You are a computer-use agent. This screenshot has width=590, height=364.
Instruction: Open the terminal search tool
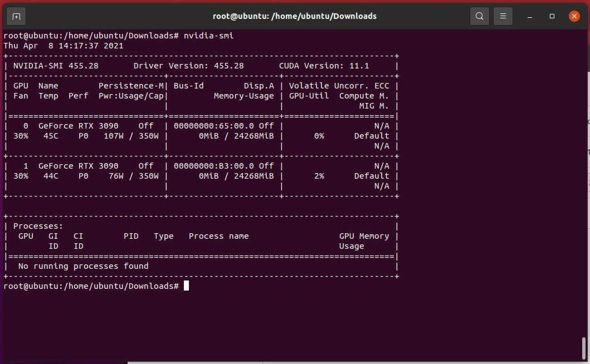click(479, 16)
